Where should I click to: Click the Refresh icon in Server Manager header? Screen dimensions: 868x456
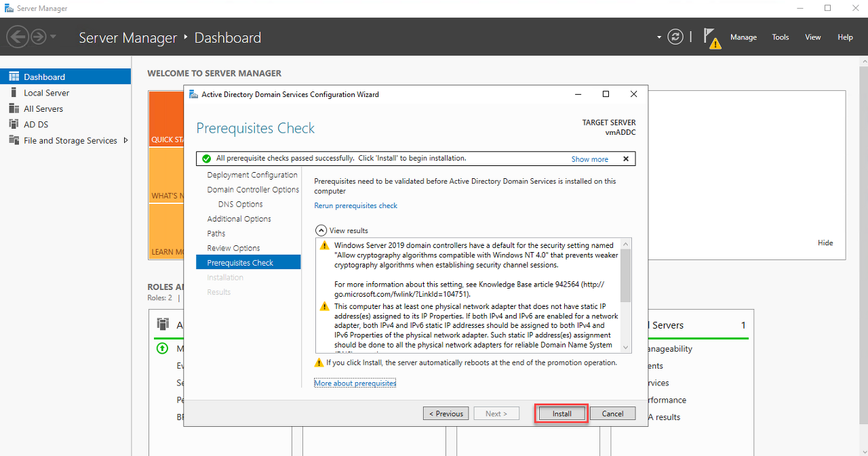click(675, 37)
